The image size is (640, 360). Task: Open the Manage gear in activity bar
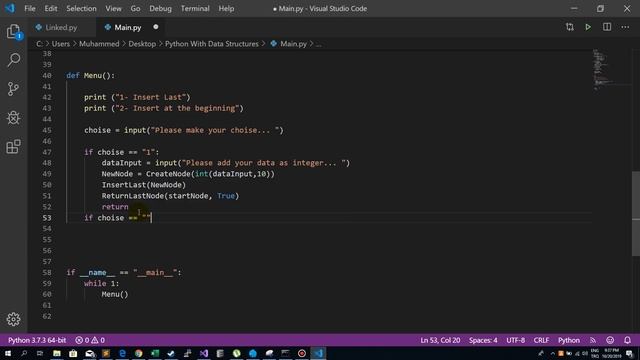(13, 319)
